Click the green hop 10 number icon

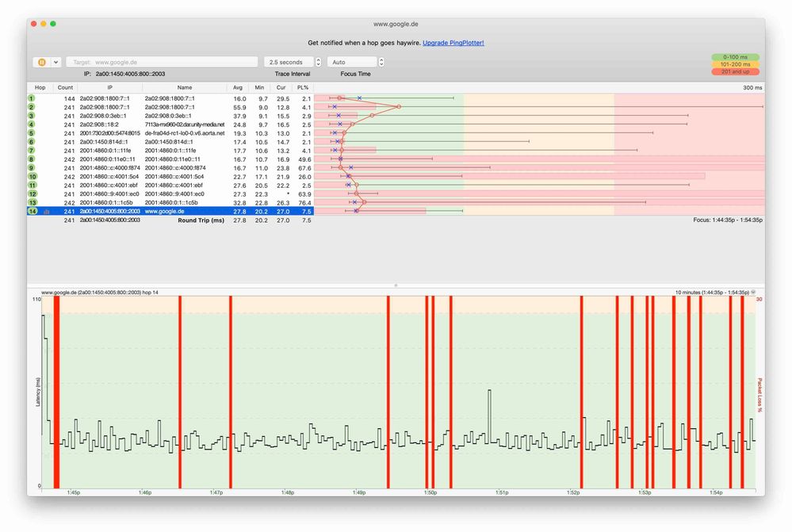click(x=33, y=176)
